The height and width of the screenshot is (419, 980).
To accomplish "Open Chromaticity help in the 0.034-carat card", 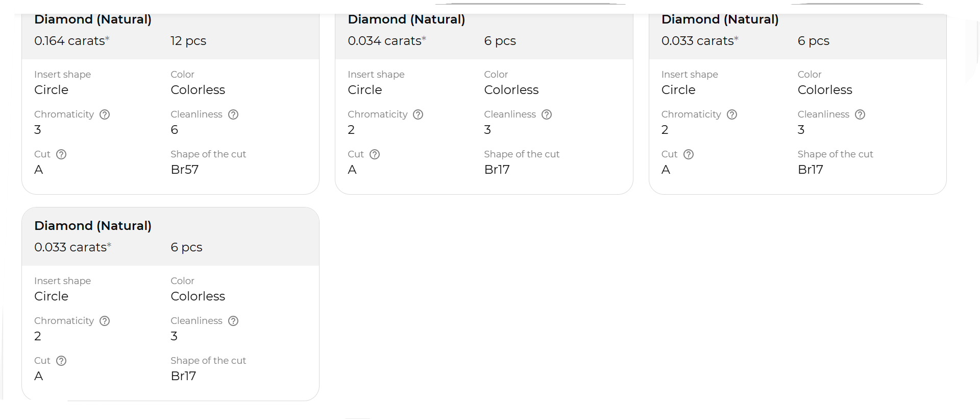I will pyautogui.click(x=418, y=114).
